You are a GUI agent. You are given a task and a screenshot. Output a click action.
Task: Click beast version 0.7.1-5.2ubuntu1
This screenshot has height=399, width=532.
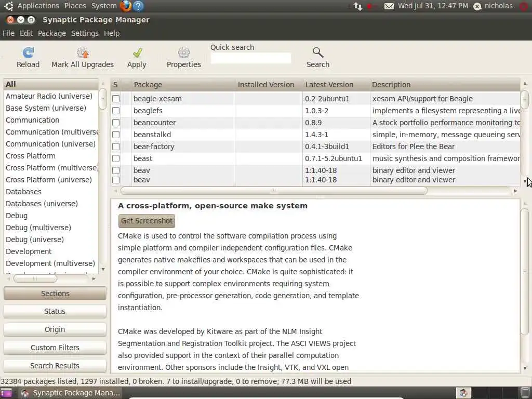click(x=333, y=158)
